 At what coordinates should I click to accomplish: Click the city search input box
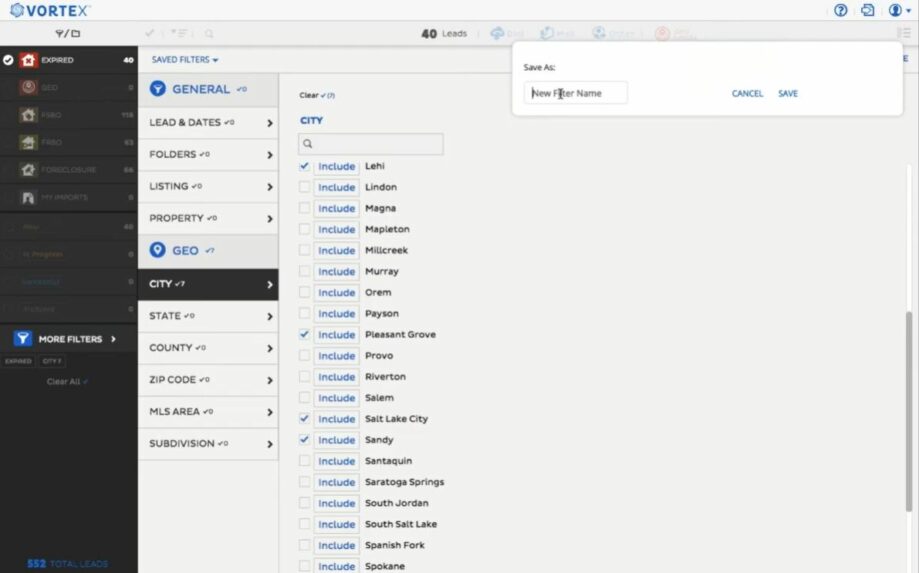(x=370, y=144)
